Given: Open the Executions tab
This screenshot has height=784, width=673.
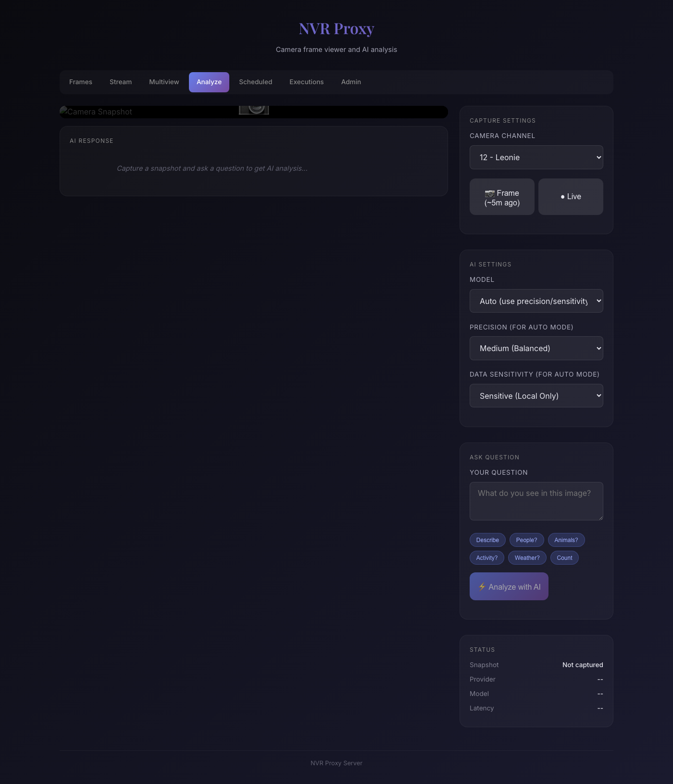Looking at the screenshot, I should (x=306, y=82).
